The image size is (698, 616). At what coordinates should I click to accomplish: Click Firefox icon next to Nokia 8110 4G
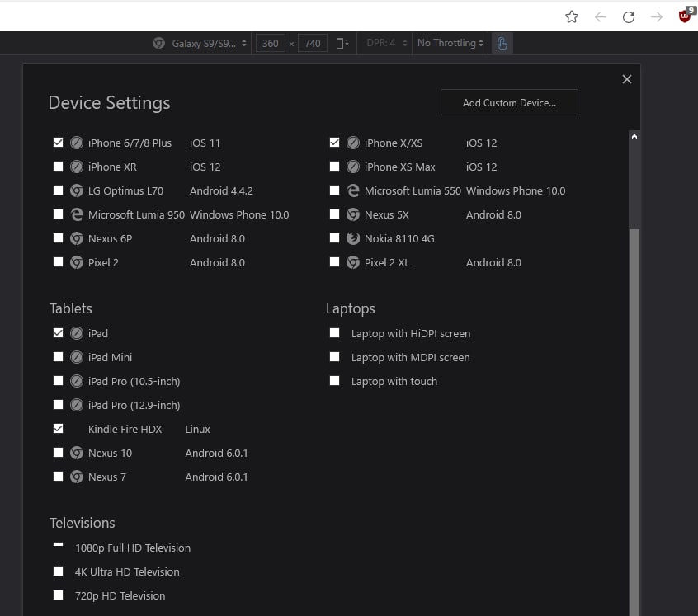click(353, 239)
